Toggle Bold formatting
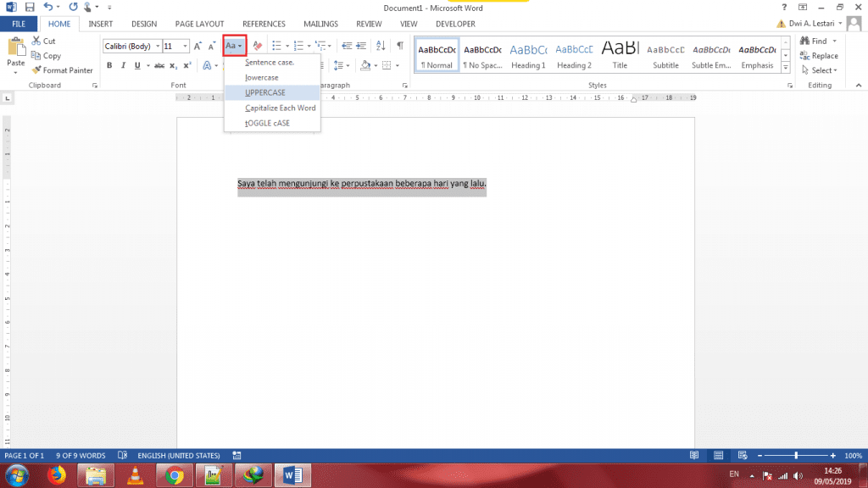This screenshot has height=488, width=868. (x=109, y=65)
